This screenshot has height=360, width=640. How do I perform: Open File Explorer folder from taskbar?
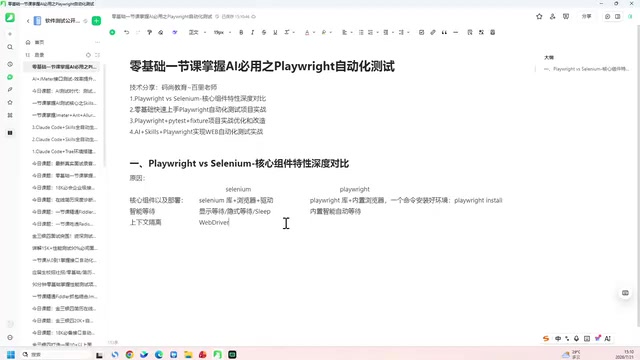[188, 354]
